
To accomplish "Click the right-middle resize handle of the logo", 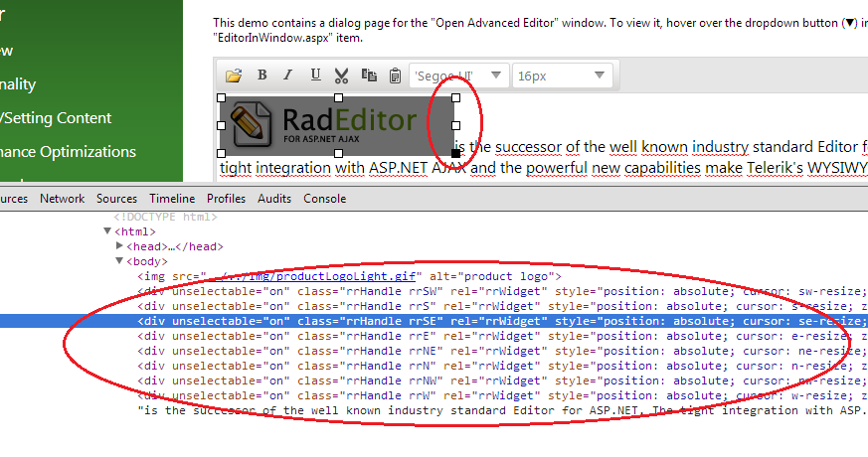I will click(x=455, y=125).
